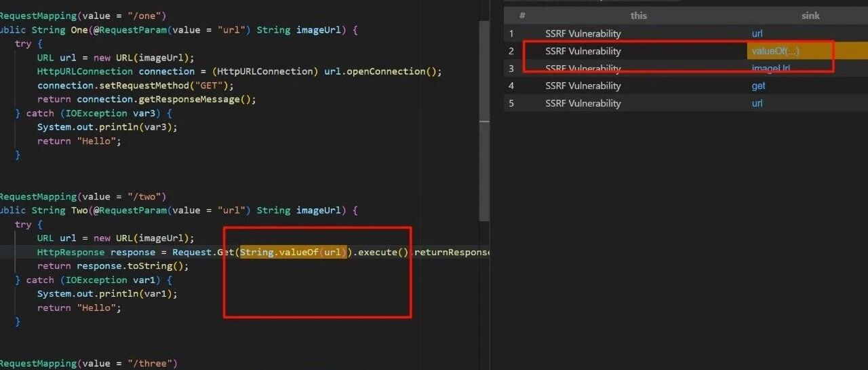
Task: Click the method Two signature line
Action: (x=178, y=210)
